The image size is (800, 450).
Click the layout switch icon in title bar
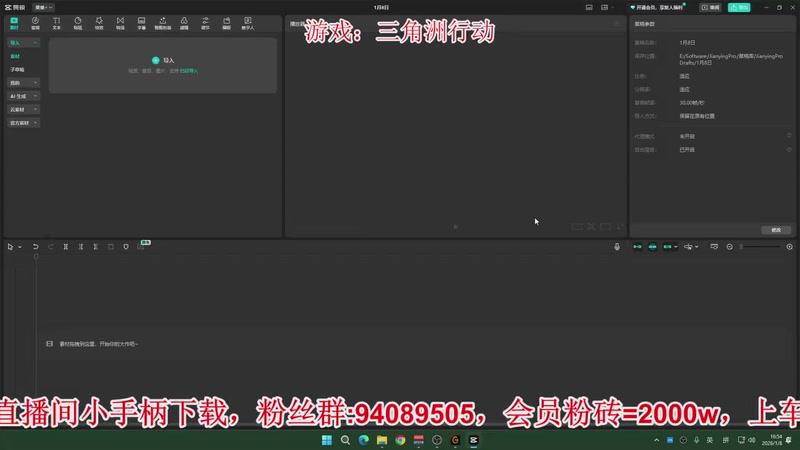tap(605, 8)
